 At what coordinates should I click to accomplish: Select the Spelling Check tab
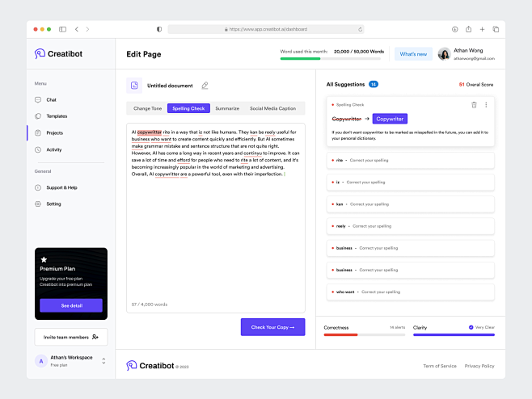coord(188,108)
